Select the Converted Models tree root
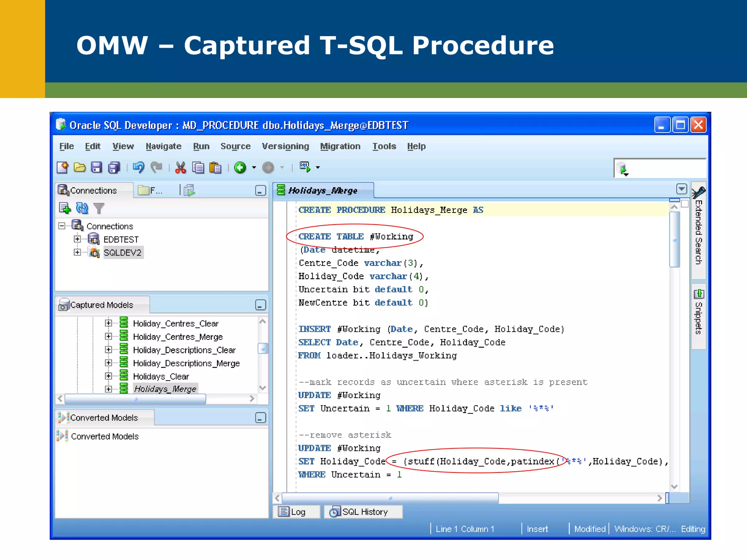This screenshot has width=747, height=560. click(105, 436)
